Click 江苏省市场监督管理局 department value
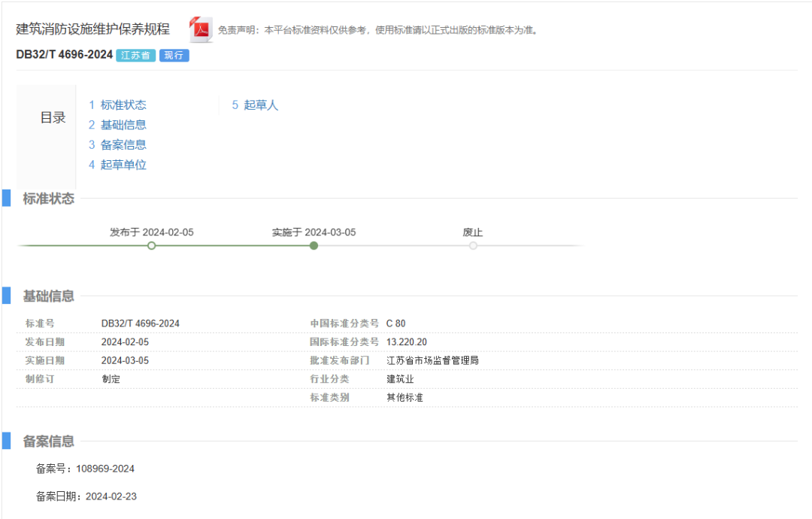The height and width of the screenshot is (519, 812). click(432, 360)
